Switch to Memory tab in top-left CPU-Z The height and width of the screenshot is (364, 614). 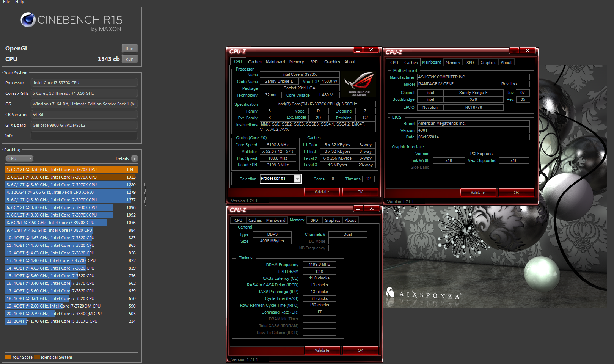click(297, 62)
